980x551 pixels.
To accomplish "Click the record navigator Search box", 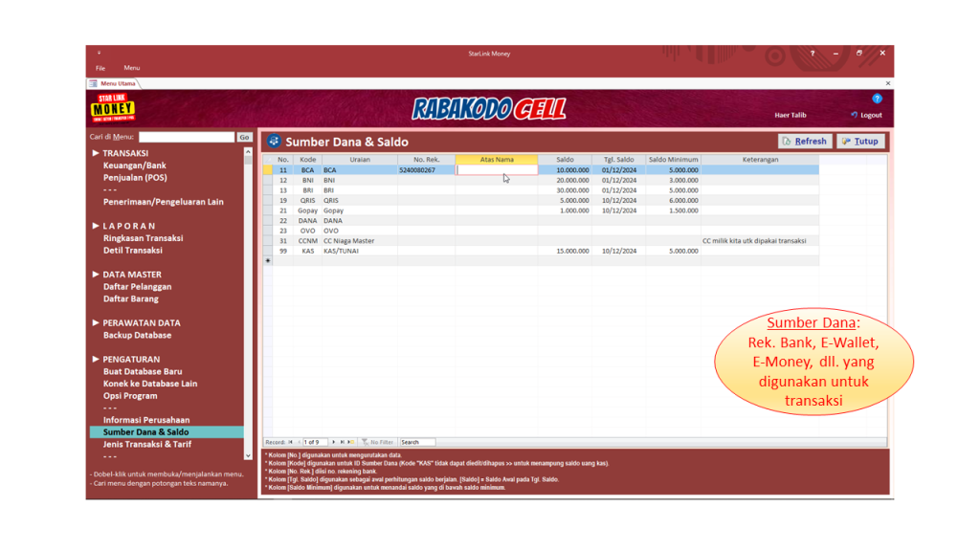I will [x=417, y=442].
